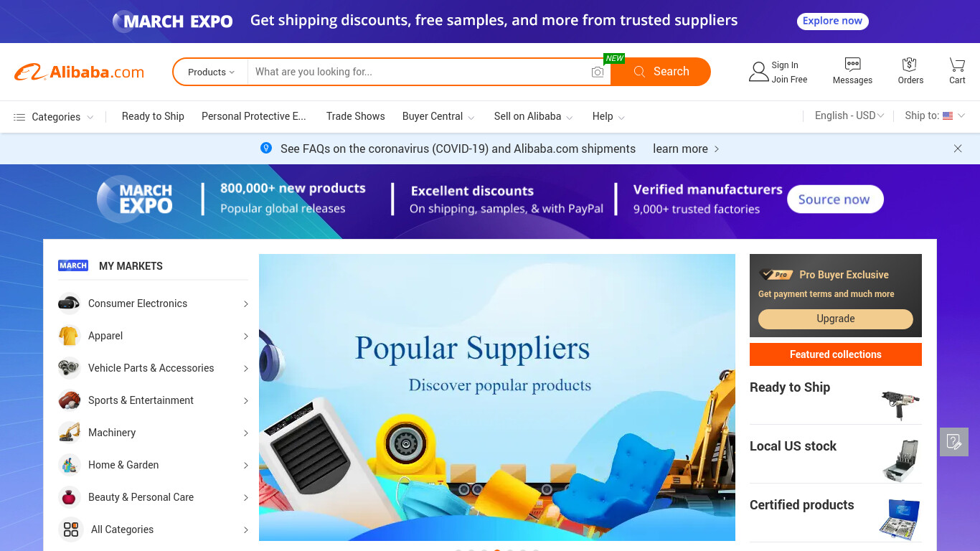This screenshot has height=551, width=980.
Task: Click the Source now button
Action: [x=835, y=199]
